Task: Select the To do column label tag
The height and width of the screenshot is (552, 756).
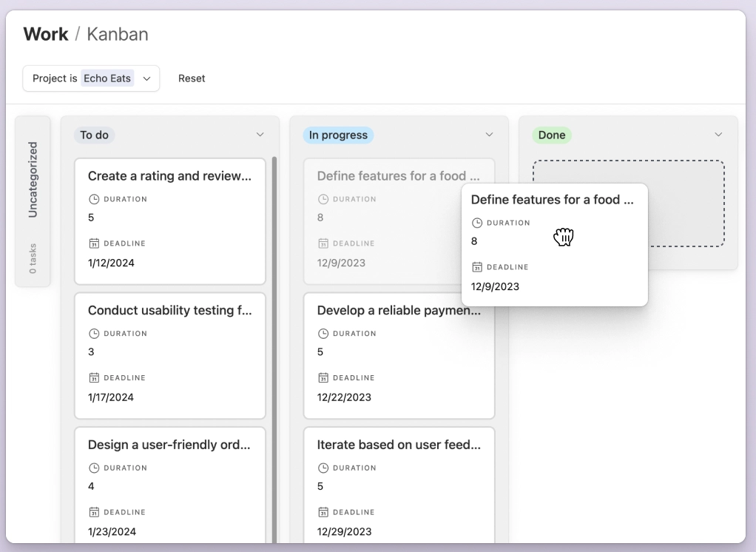Action: point(94,135)
